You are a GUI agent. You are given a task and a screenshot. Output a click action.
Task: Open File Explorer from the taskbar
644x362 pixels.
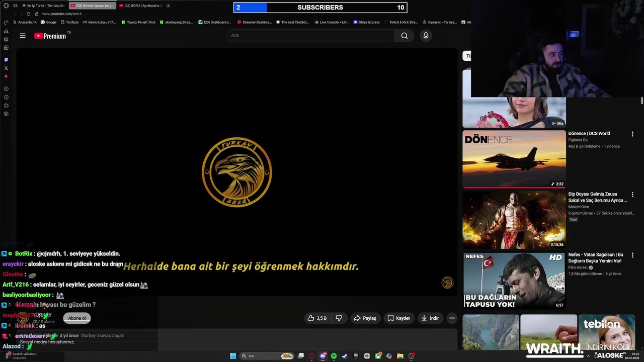(x=400, y=356)
